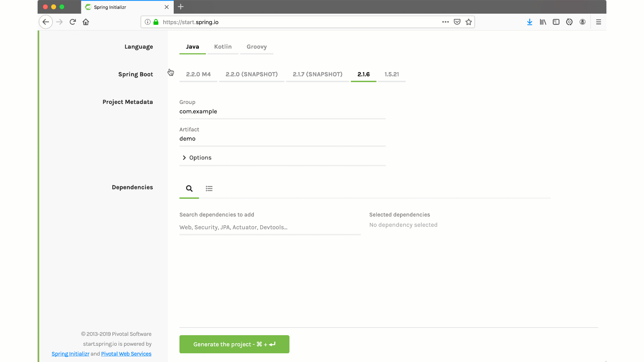Click the dependency search magnifier icon
The width and height of the screenshot is (644, 362).
pos(189,188)
